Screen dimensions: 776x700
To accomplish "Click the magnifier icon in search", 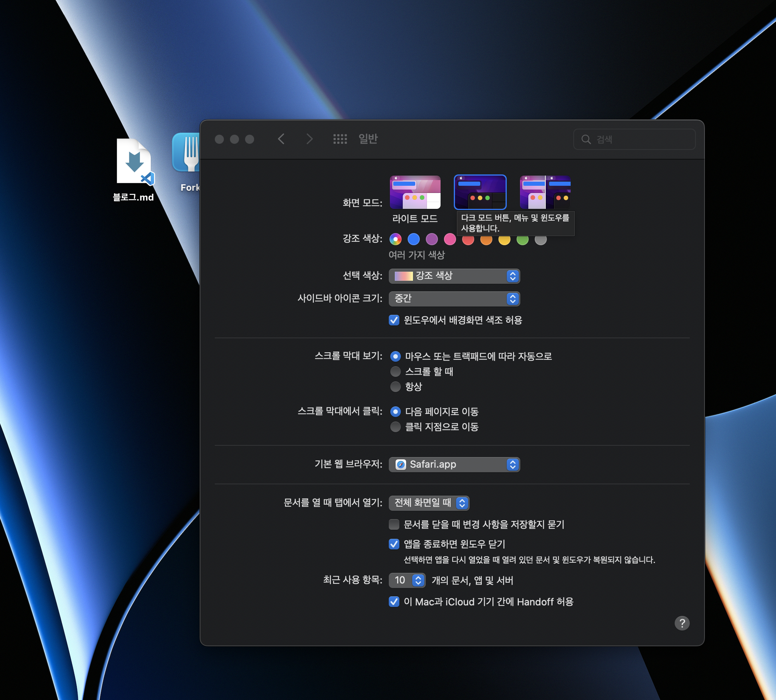I will click(586, 139).
